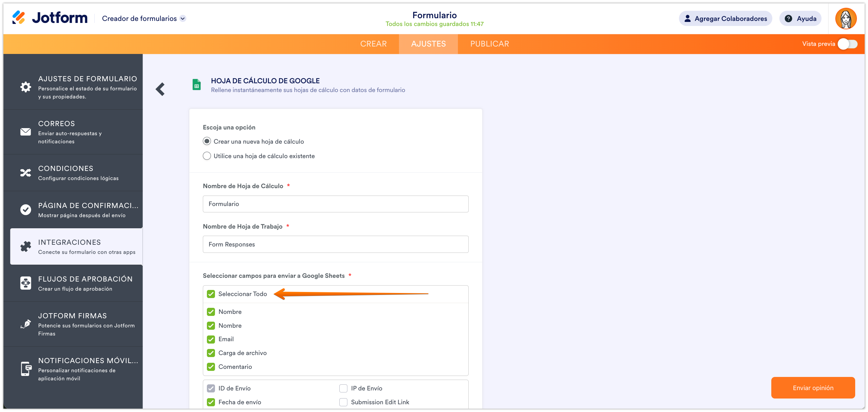Open the Ayuda help button

(x=800, y=19)
